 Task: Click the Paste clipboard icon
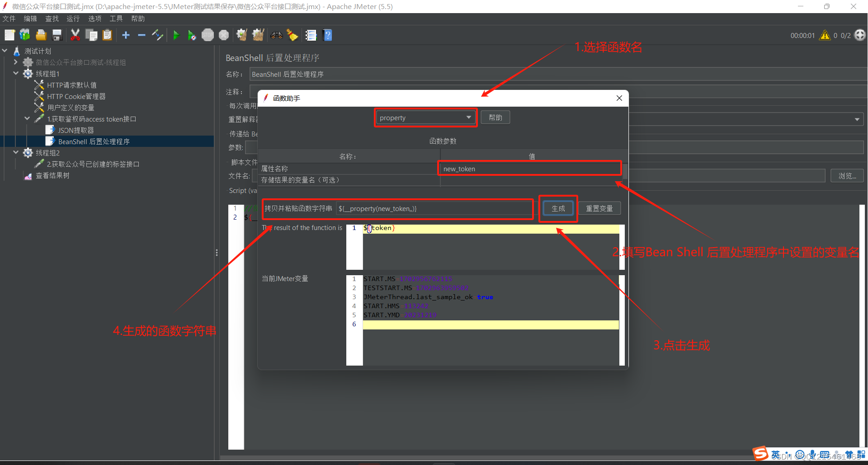[107, 35]
